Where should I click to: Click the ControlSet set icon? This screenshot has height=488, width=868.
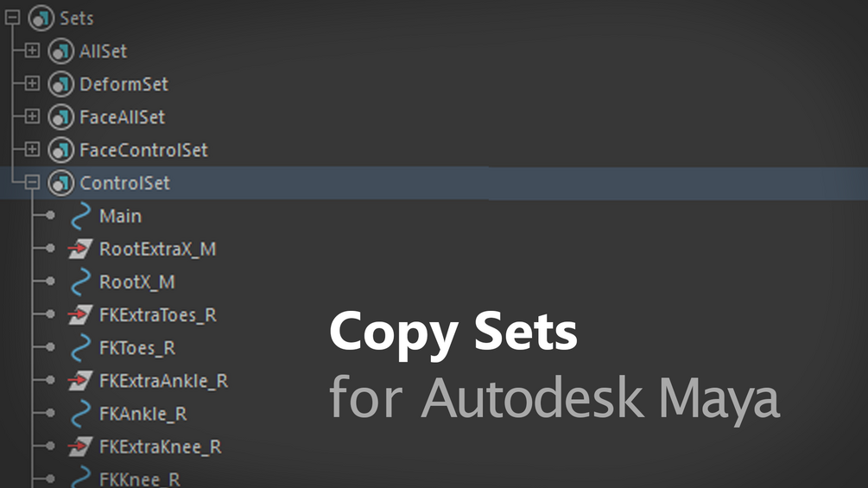[x=60, y=183]
